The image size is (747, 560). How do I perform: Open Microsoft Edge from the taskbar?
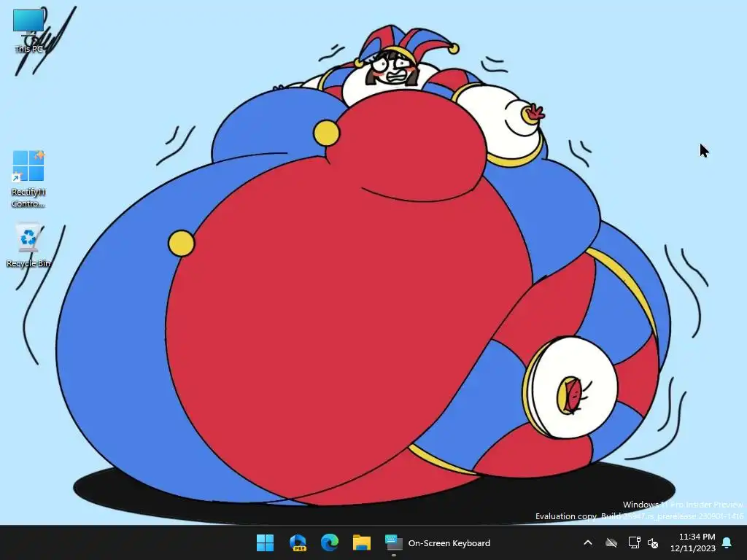tap(330, 542)
